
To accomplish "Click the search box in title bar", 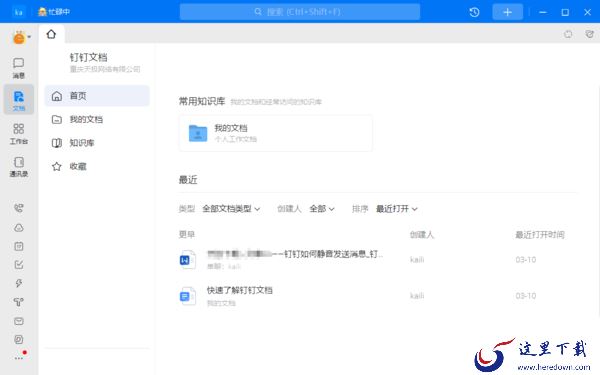I will coord(300,12).
